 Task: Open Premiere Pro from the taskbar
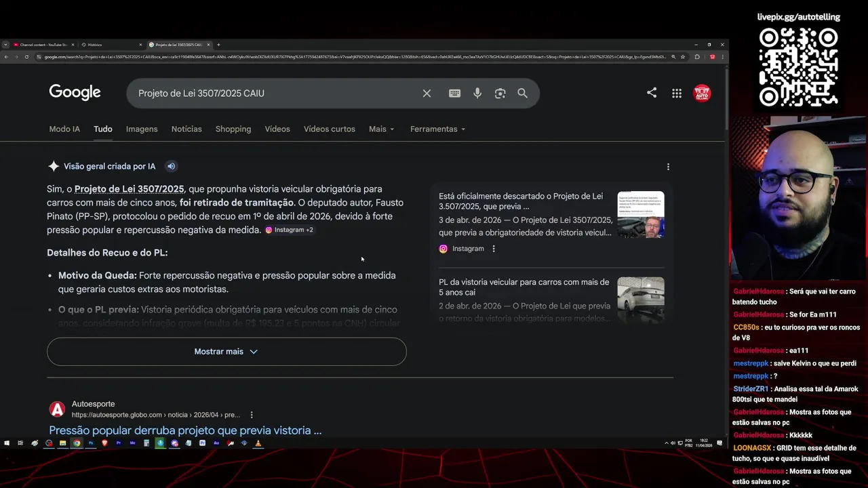(x=119, y=443)
